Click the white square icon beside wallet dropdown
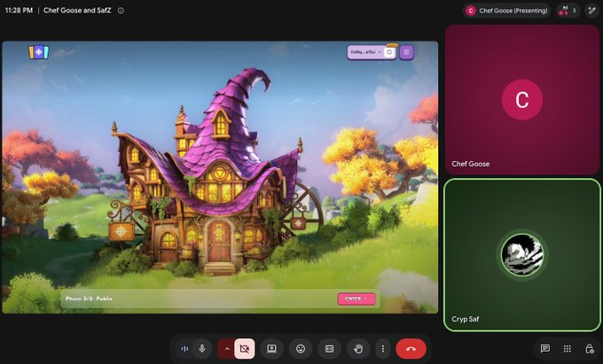The width and height of the screenshot is (603, 364). click(x=389, y=52)
